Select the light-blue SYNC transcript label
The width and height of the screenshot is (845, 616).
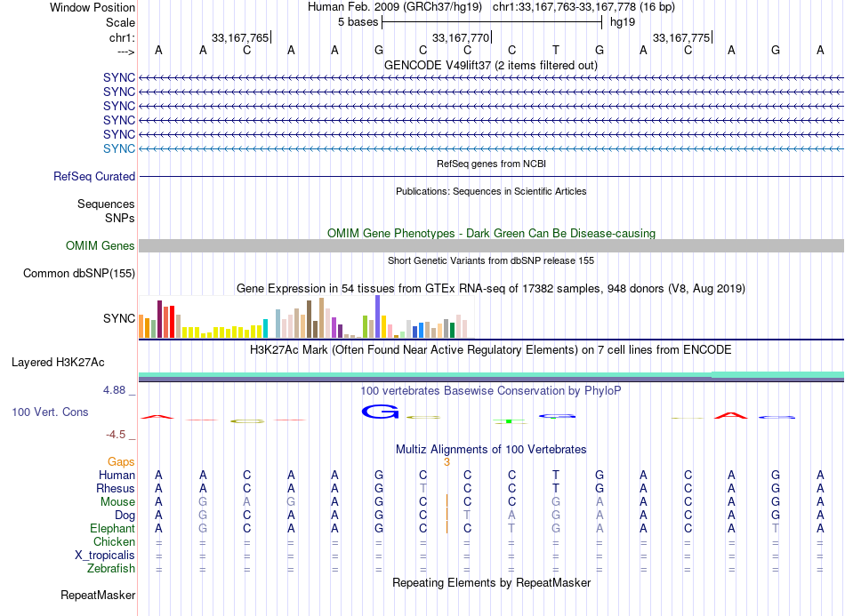(119, 148)
